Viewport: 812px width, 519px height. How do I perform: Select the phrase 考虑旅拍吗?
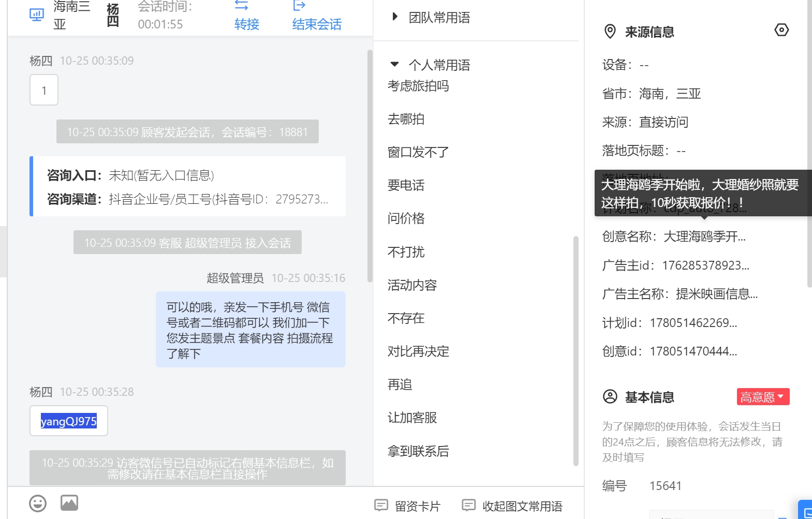click(x=418, y=86)
